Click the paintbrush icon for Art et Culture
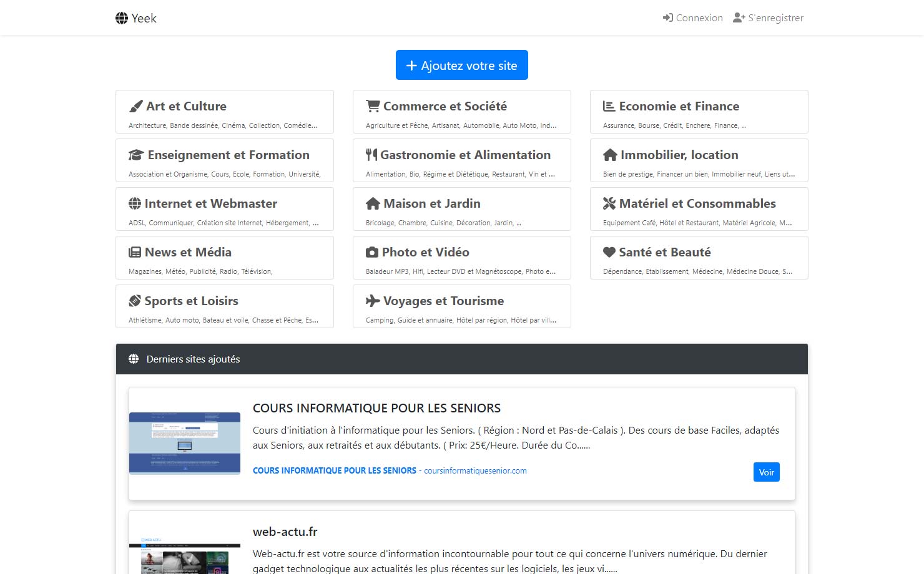Image resolution: width=924 pixels, height=574 pixels. click(x=135, y=107)
